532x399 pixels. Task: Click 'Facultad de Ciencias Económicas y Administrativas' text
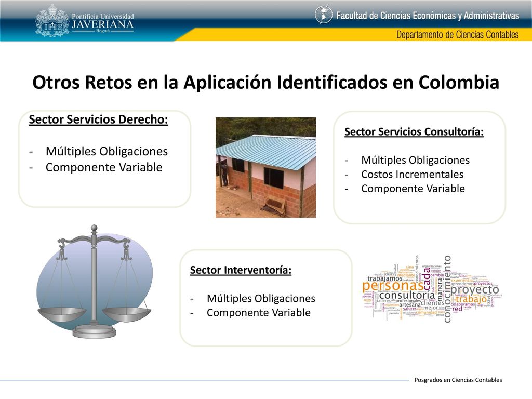(428, 16)
